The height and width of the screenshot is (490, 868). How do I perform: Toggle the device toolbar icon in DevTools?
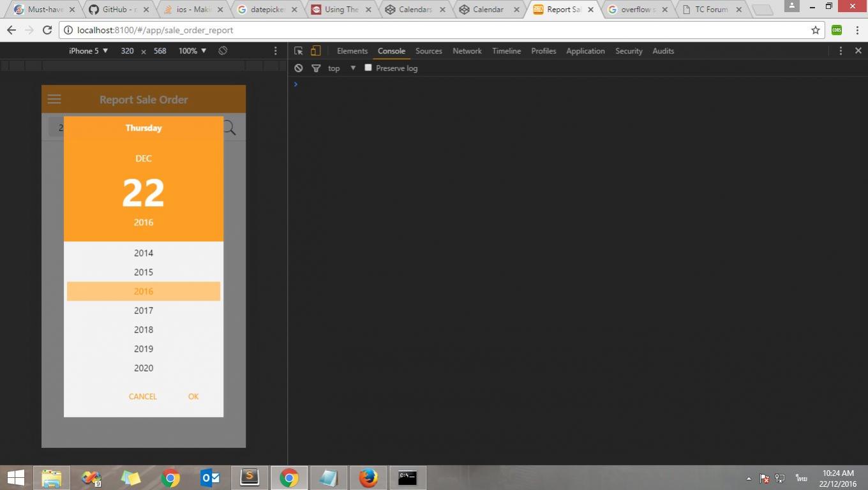(315, 51)
